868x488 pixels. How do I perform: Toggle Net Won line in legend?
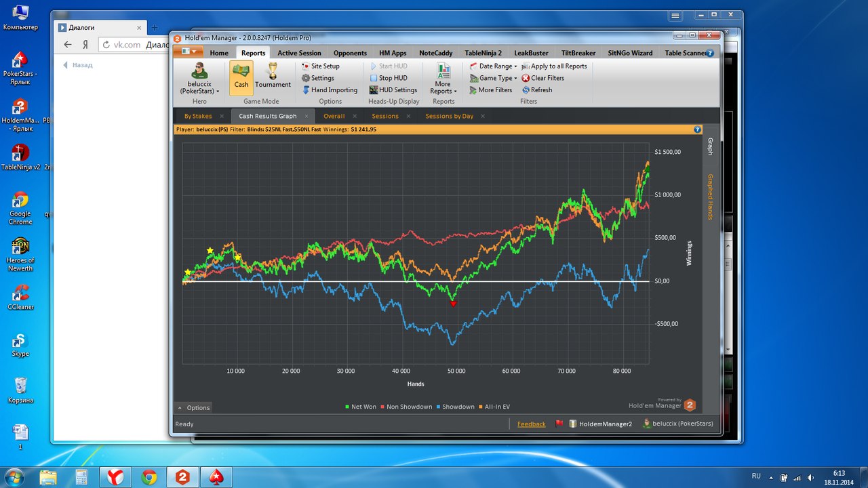click(361, 407)
